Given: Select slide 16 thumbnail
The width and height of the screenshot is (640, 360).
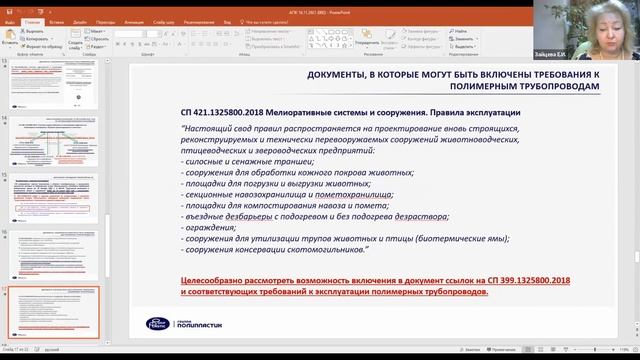Looking at the screenshot, I should 53,256.
